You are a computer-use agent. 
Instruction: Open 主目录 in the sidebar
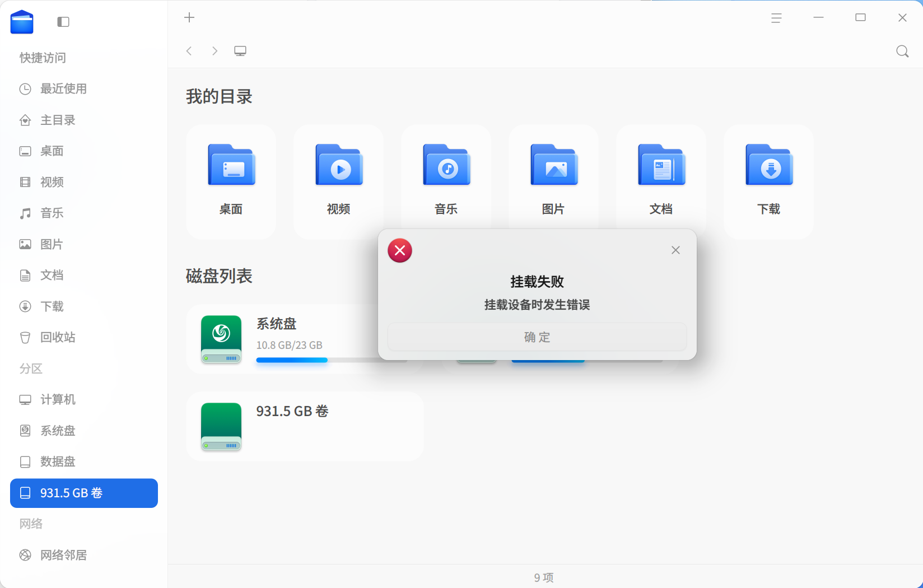pos(84,120)
